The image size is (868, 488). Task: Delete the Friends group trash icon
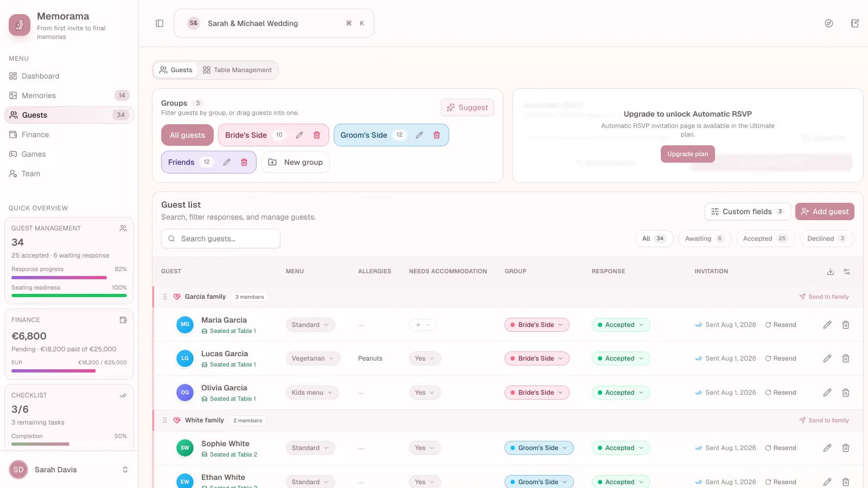click(x=244, y=162)
